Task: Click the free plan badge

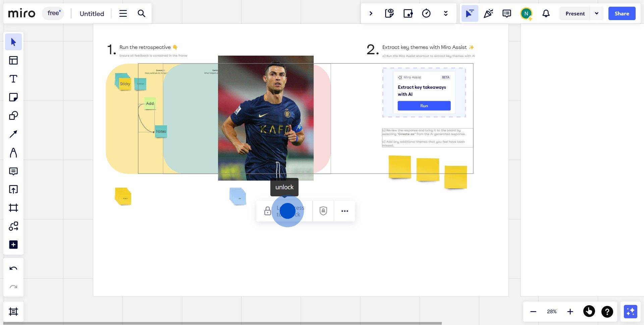Action: (x=53, y=13)
